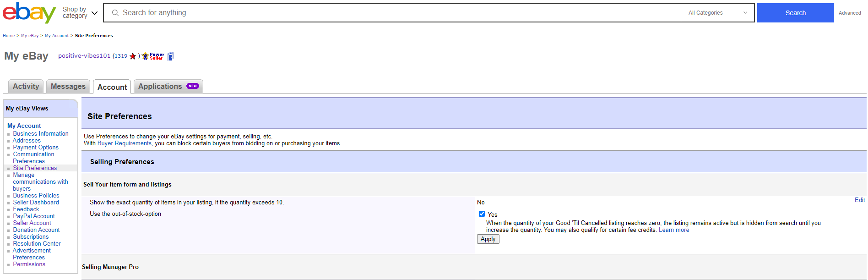Open Addresses in sidebar
This screenshot has height=280, width=868.
tap(27, 141)
